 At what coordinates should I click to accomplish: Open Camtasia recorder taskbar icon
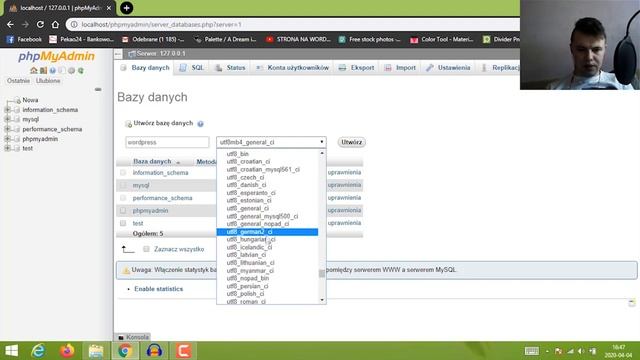coord(183,351)
